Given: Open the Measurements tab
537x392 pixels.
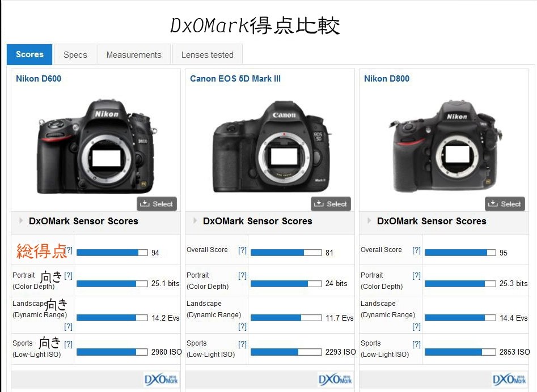Looking at the screenshot, I should tap(134, 55).
